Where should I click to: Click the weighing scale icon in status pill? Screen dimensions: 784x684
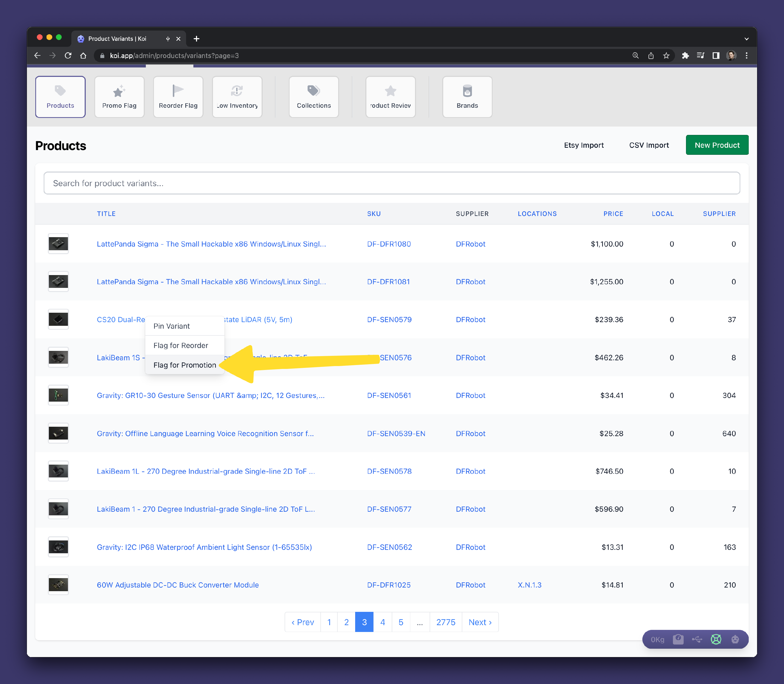click(x=678, y=639)
